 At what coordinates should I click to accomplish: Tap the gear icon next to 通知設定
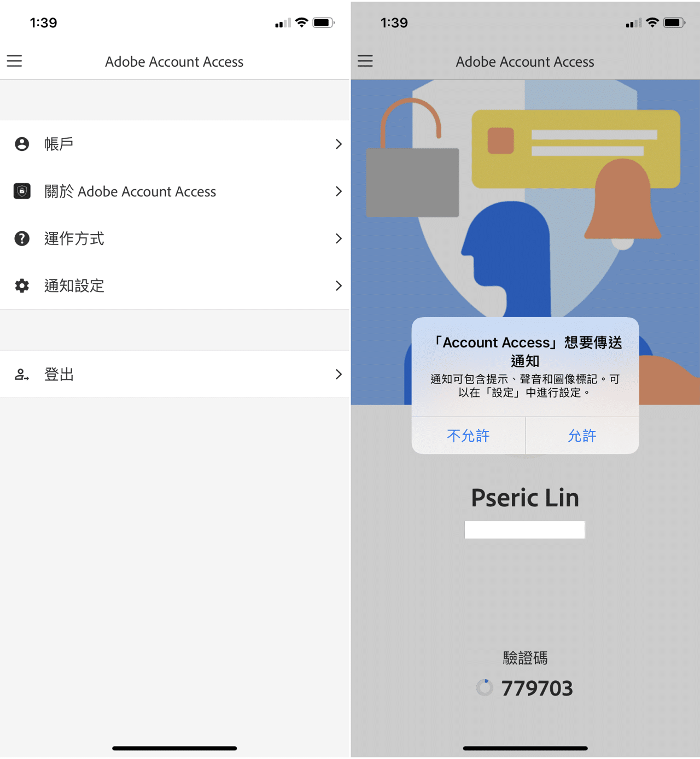click(x=21, y=285)
